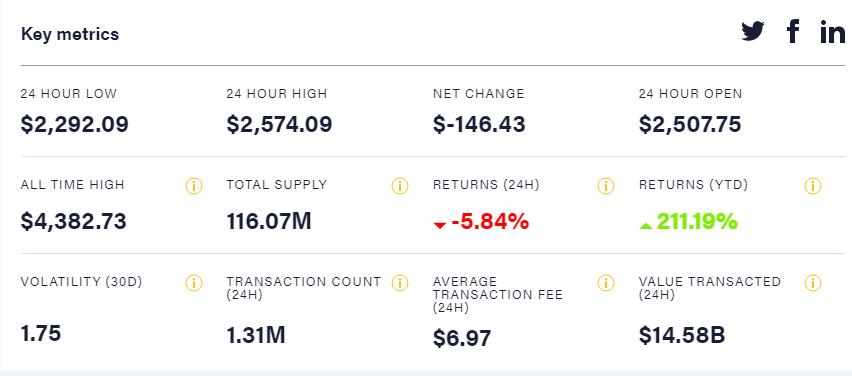Click the value transacted figure $14.58B
The width and height of the screenshot is (852, 376).
point(682,335)
